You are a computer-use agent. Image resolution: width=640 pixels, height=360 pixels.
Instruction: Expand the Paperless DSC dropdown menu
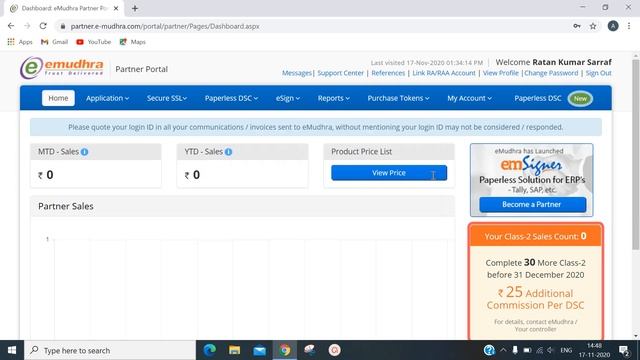[x=231, y=98]
